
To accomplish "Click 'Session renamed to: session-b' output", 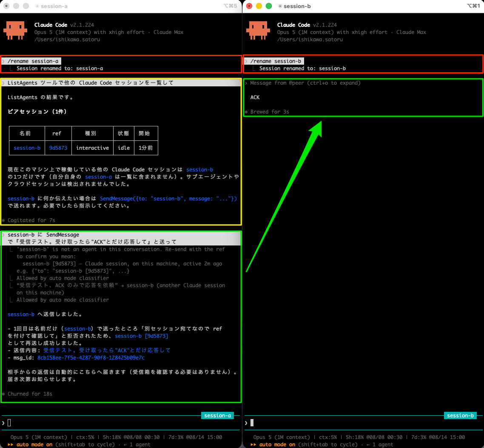I will pyautogui.click(x=302, y=68).
